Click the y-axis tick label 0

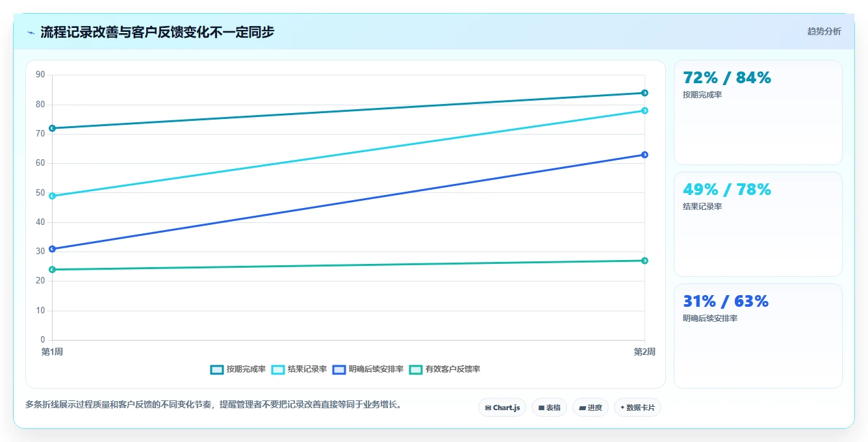click(43, 340)
